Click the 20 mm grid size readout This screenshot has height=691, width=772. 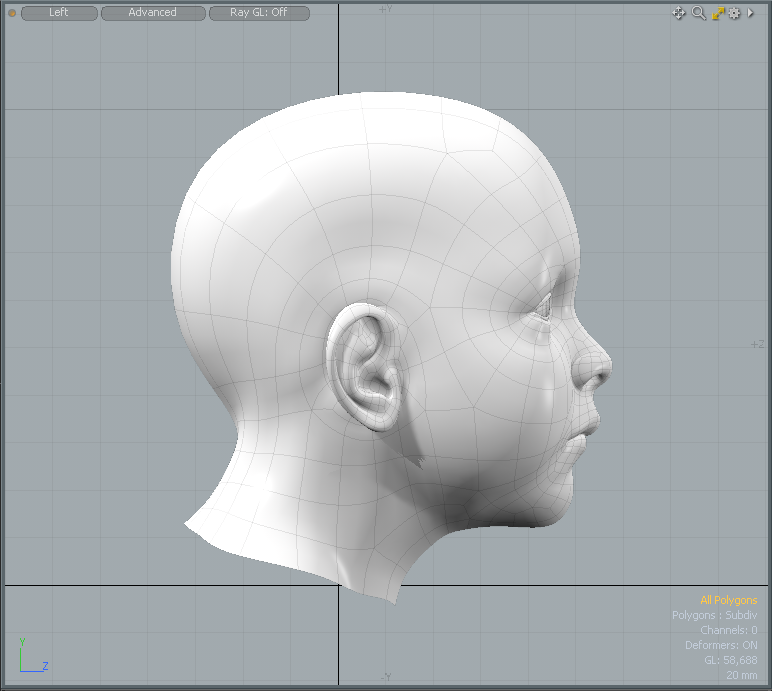(x=741, y=675)
